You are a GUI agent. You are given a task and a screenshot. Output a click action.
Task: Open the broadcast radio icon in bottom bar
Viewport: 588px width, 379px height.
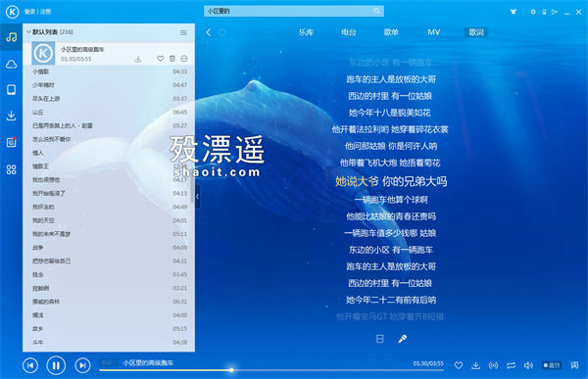coord(494,365)
